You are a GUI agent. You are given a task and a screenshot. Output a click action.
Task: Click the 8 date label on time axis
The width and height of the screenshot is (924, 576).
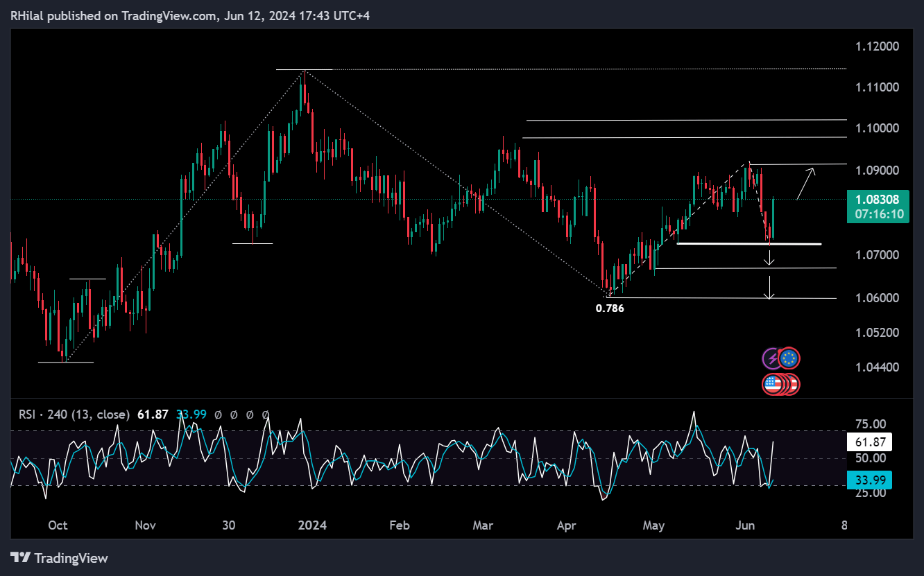pos(844,525)
